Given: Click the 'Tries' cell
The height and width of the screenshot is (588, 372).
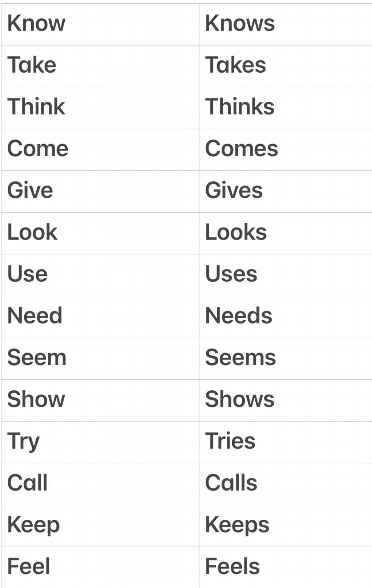Looking at the screenshot, I should (x=286, y=442).
